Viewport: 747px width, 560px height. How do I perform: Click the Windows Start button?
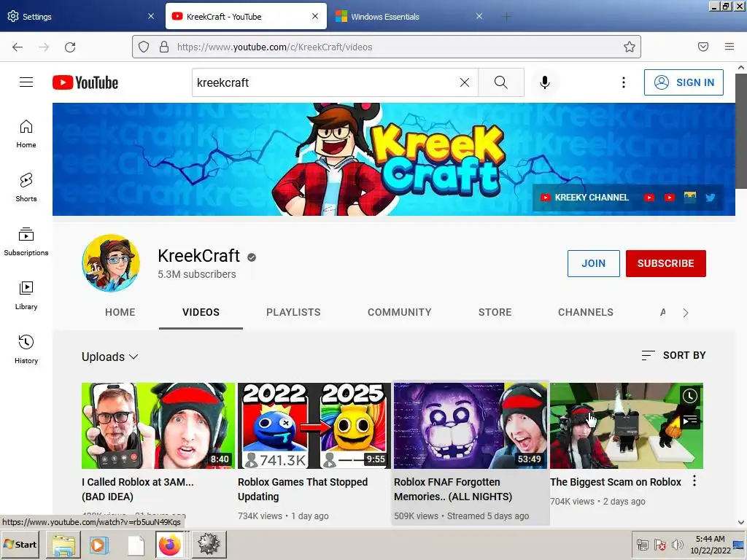pos(20,544)
